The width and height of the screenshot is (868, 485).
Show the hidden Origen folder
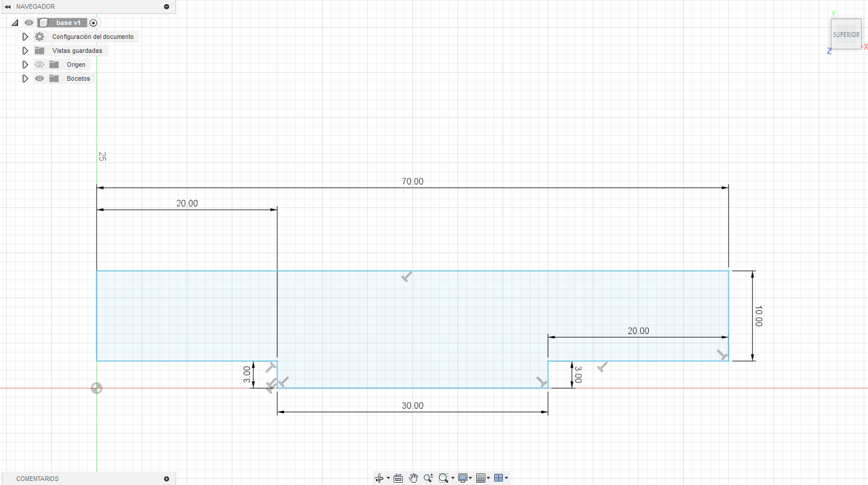pos(40,64)
